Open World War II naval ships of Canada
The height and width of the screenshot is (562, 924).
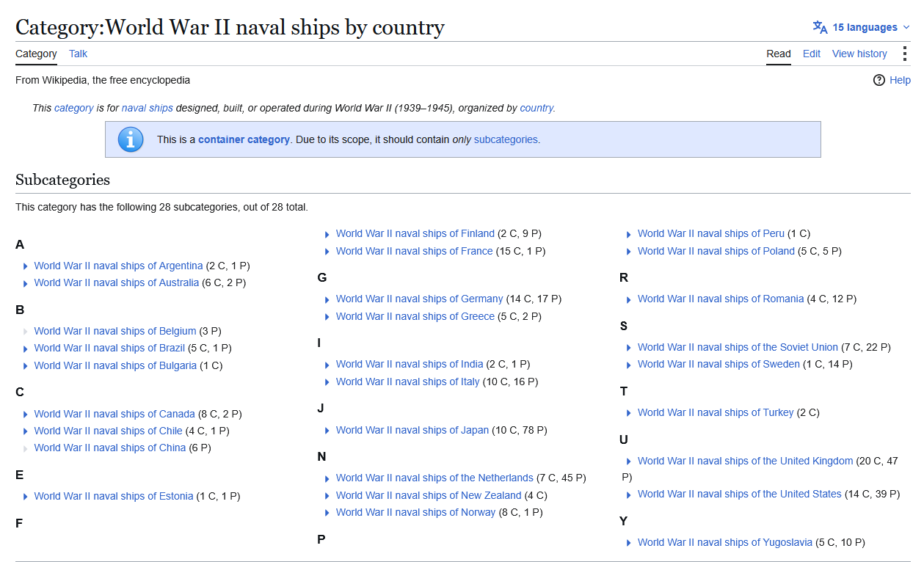click(114, 414)
